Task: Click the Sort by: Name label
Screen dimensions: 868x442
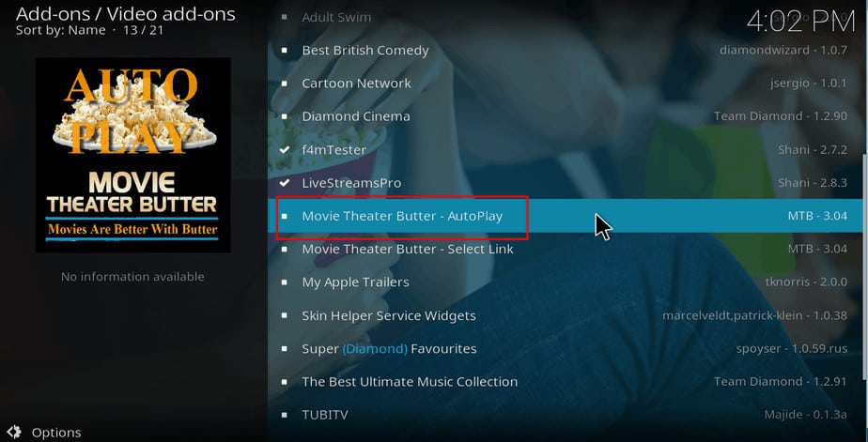Action: 60,30
